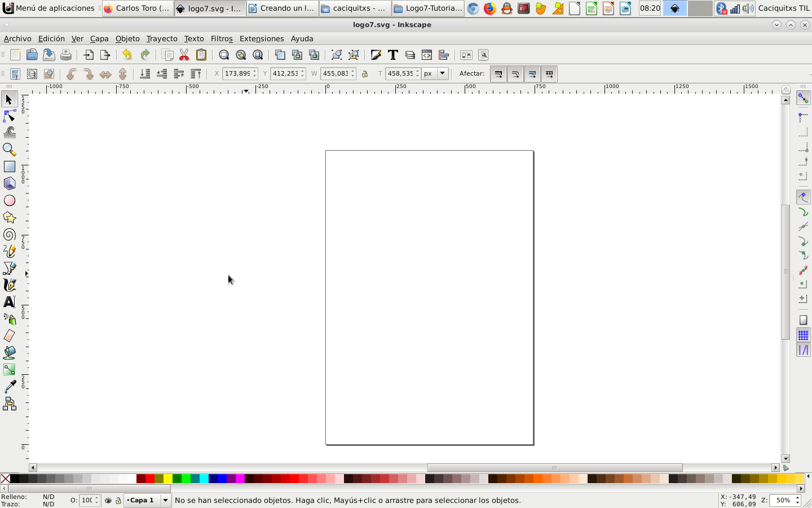
Task: Click the Open document folder icon
Action: point(32,55)
